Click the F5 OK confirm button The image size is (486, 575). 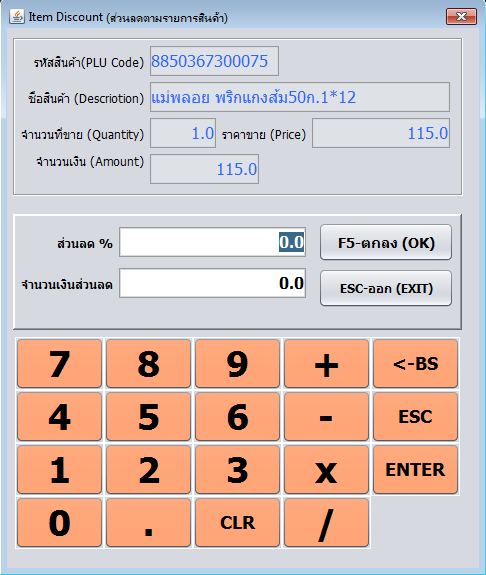click(386, 242)
